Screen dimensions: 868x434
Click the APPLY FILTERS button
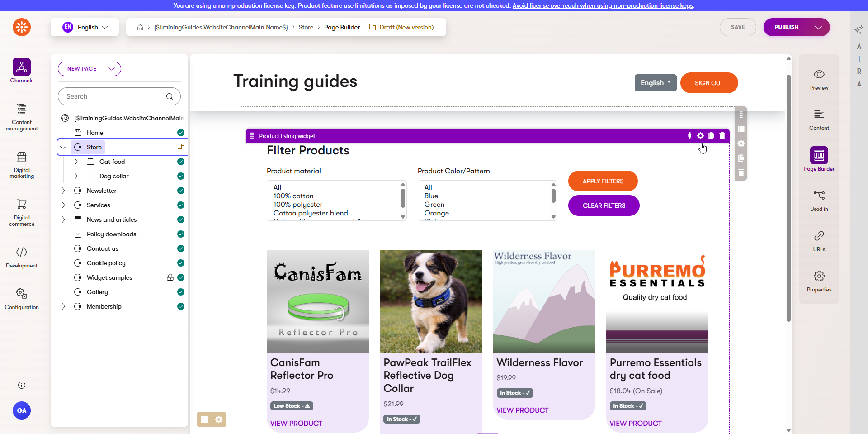click(603, 181)
